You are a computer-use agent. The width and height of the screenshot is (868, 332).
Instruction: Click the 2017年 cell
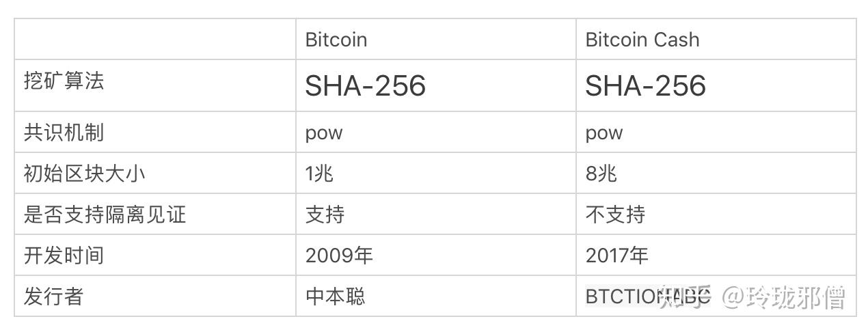pos(617,255)
